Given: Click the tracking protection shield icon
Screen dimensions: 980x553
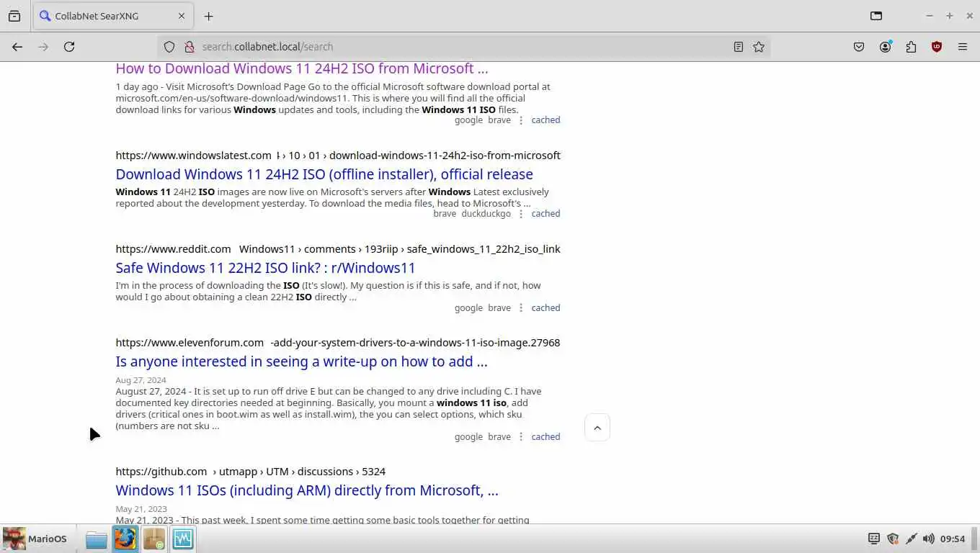Looking at the screenshot, I should [x=169, y=47].
